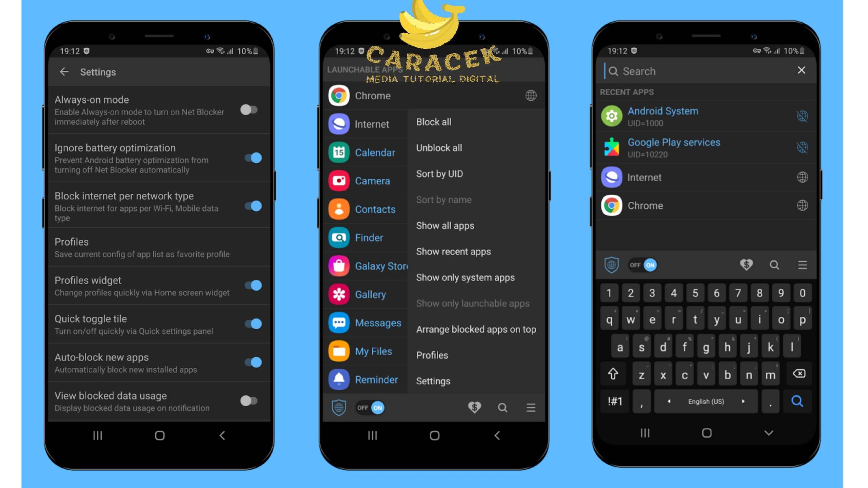
Task: Tap the Camera app icon
Action: click(337, 181)
